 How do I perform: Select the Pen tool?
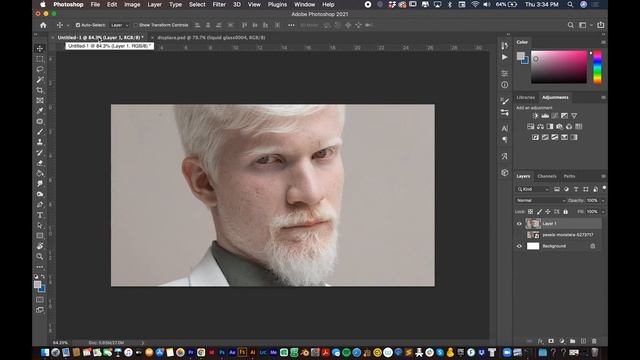pyautogui.click(x=40, y=204)
